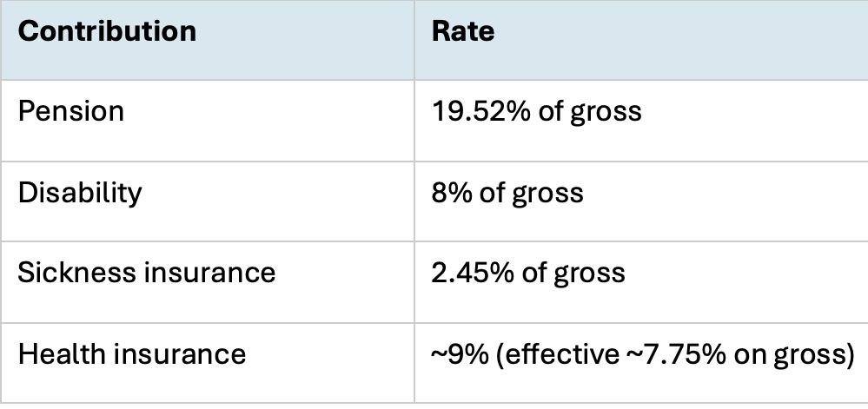Click the word 'gross' in Disability's rate

tap(547, 192)
